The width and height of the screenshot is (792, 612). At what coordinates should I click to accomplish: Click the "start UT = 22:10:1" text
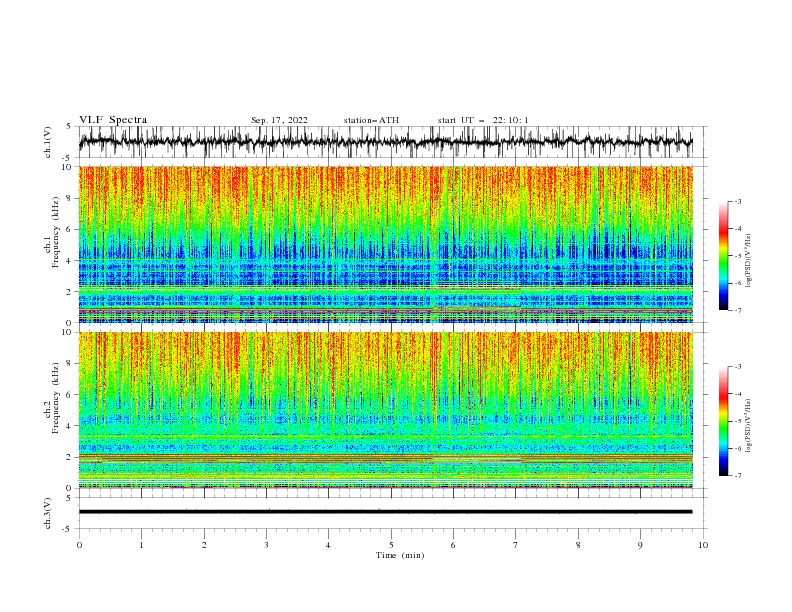483,120
